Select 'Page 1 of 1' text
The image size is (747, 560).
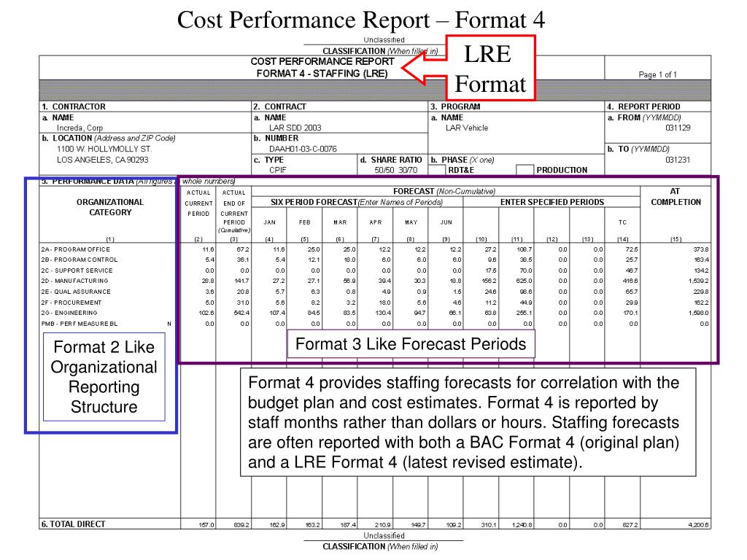click(657, 75)
